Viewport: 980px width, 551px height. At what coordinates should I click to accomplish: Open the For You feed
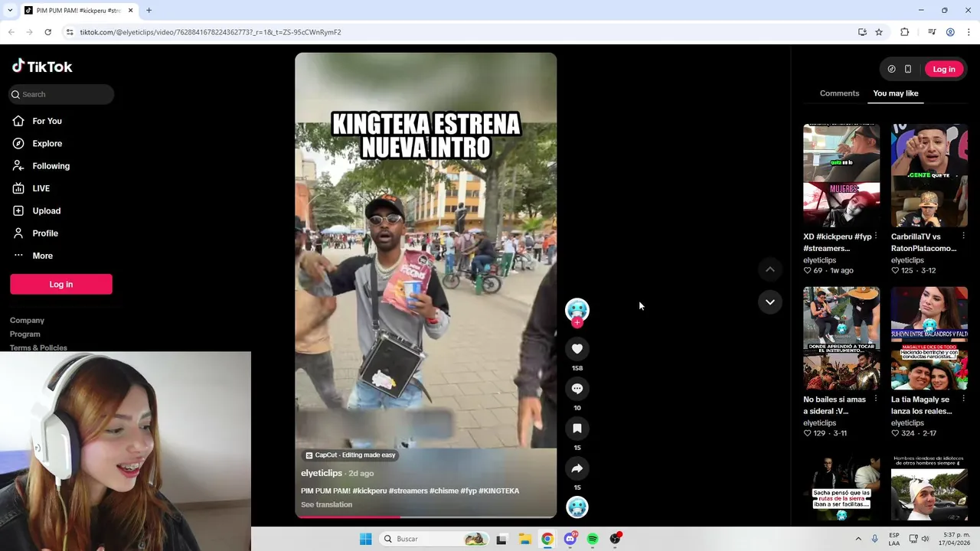point(47,121)
